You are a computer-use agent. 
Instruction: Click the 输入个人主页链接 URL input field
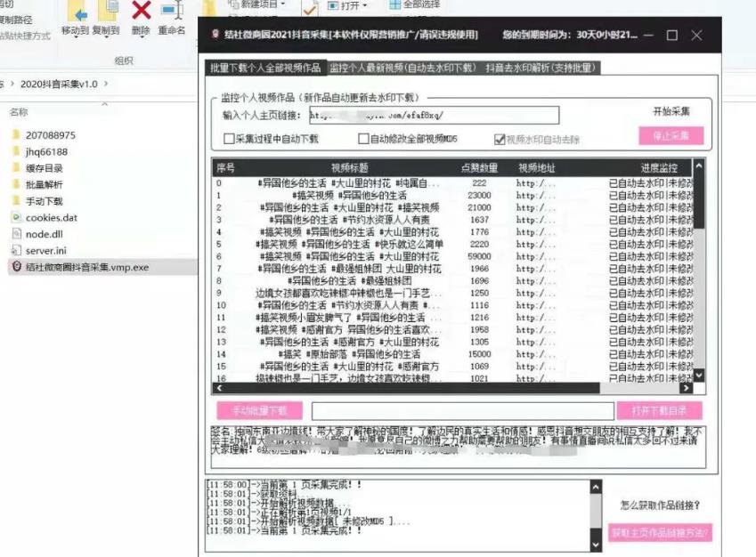(434, 115)
